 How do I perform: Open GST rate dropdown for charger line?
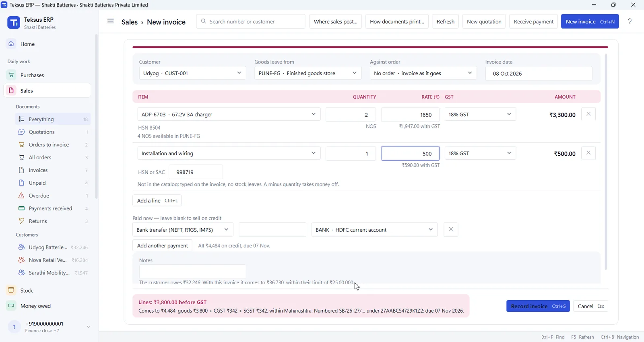pos(480,114)
